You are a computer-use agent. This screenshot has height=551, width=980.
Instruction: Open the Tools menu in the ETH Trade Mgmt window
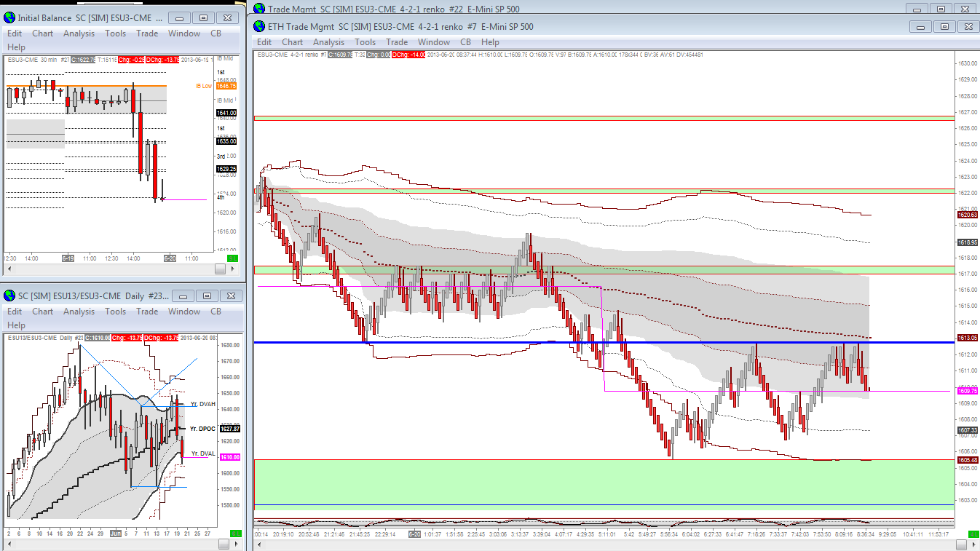pyautogui.click(x=365, y=42)
